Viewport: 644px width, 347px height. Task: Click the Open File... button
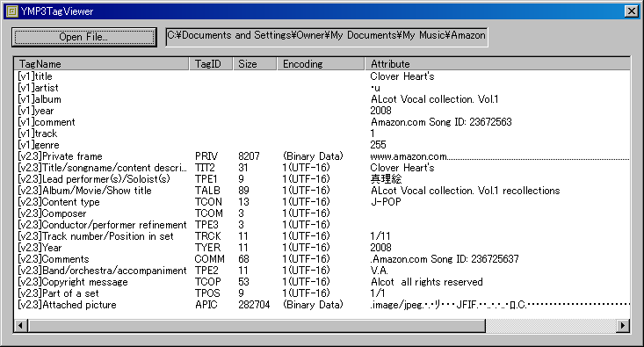coord(84,37)
